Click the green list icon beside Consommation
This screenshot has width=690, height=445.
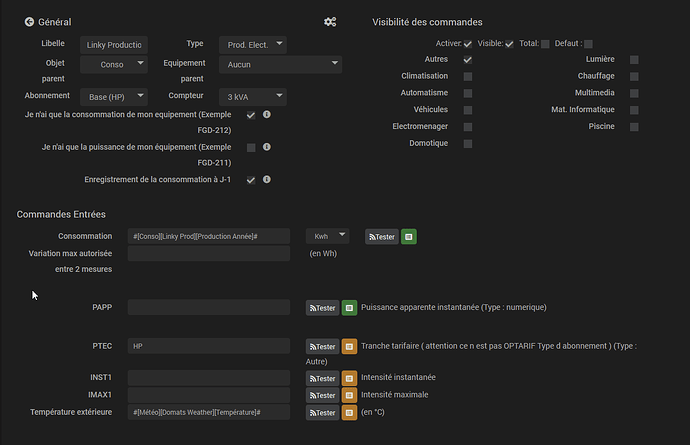[x=409, y=237]
